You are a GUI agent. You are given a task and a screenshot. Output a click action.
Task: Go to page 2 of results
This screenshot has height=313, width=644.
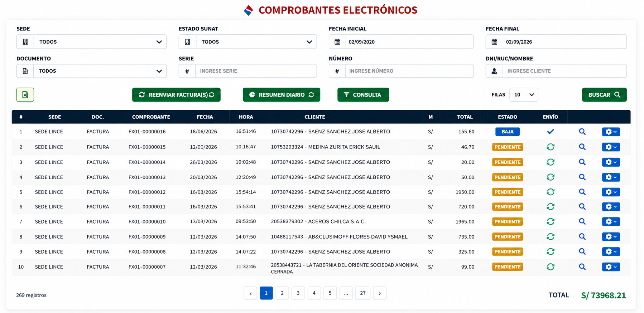click(x=282, y=293)
